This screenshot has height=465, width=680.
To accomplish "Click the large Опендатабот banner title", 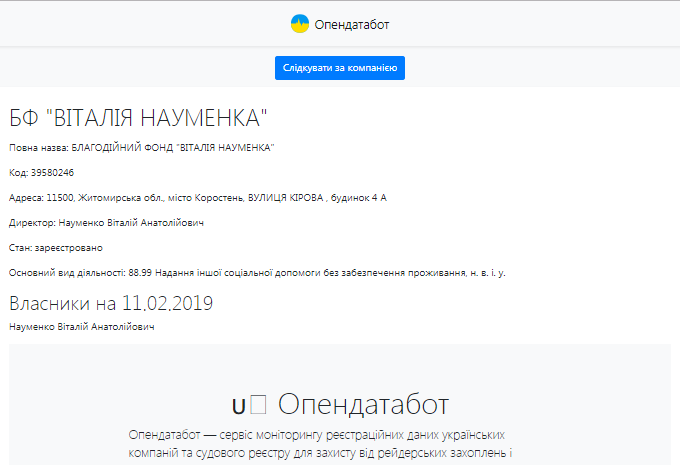I will point(363,404).
